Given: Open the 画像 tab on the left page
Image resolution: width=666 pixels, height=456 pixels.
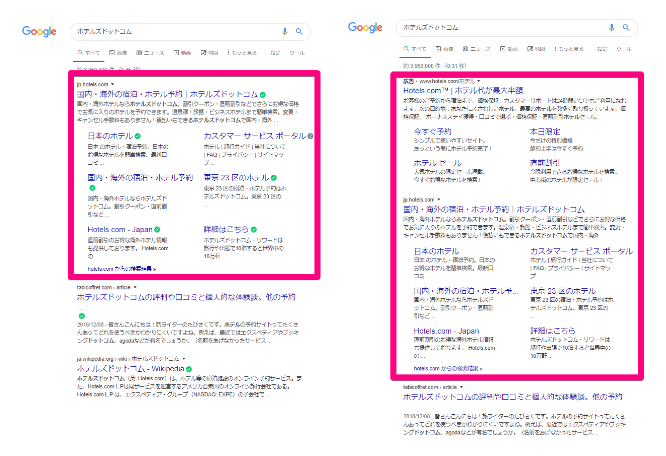Looking at the screenshot, I should pyautogui.click(x=118, y=53).
